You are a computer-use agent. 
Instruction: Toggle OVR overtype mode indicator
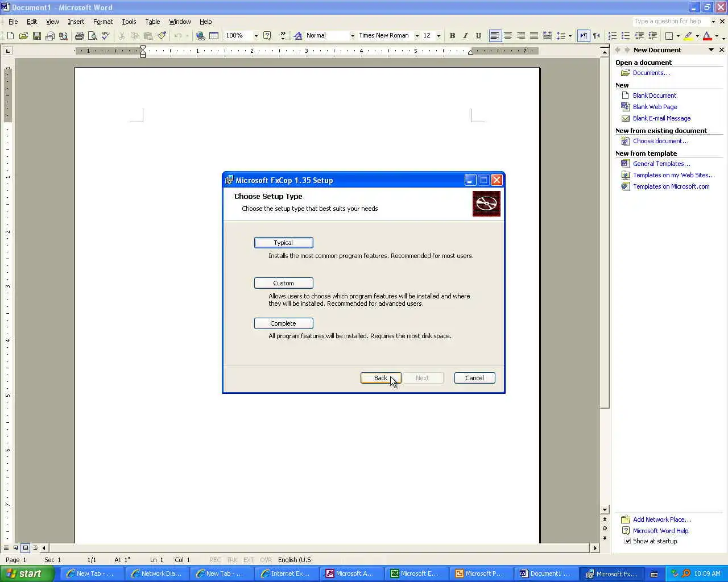[266, 560]
